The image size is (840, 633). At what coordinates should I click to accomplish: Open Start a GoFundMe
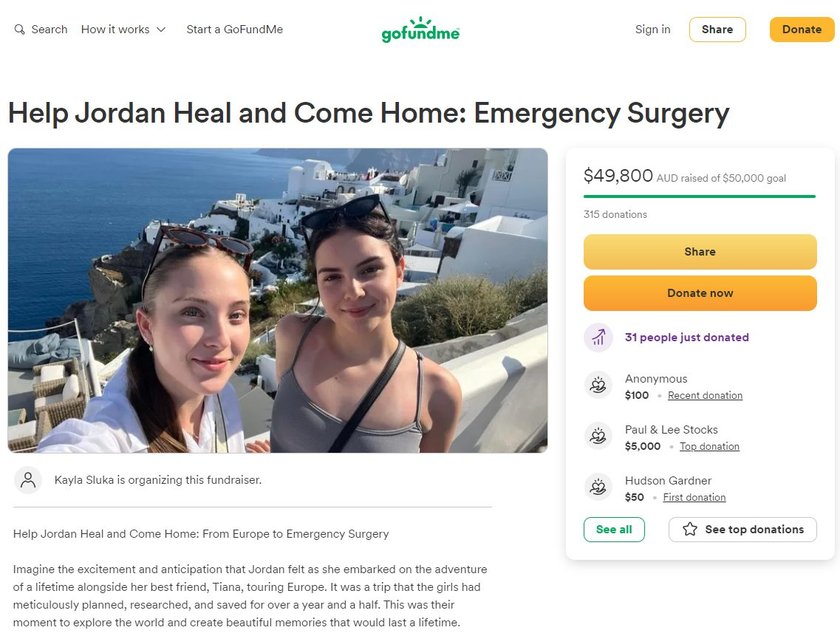(235, 29)
